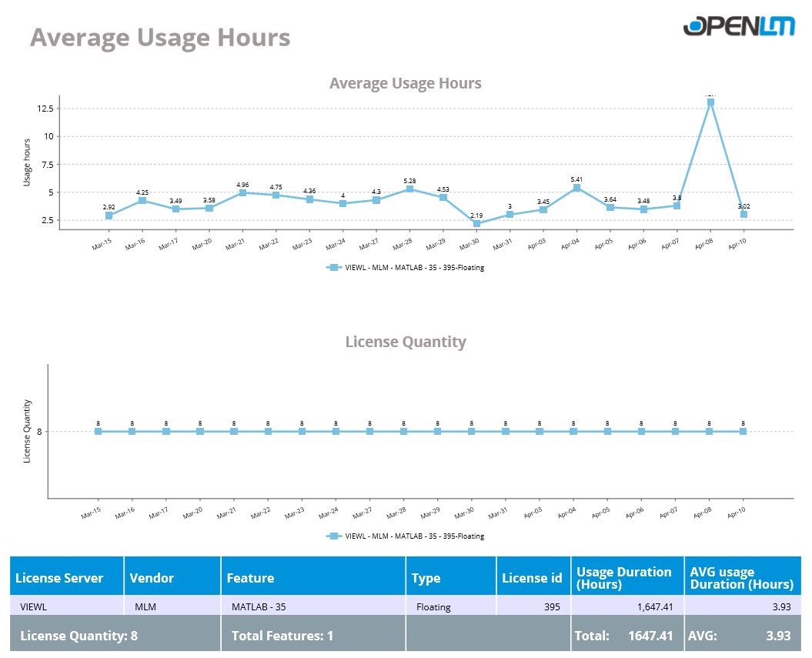Viewport: 812px width, 658px height.
Task: Select the Mar-15 data point labeled 2.92
Action: tap(109, 215)
